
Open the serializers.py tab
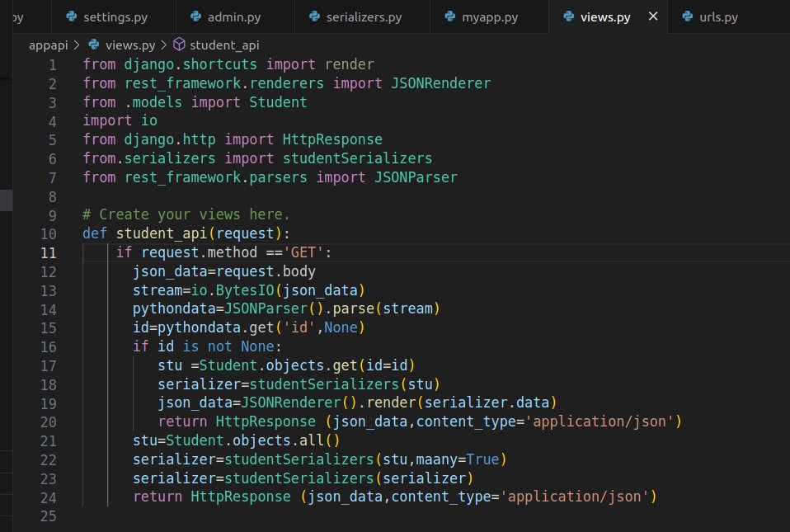pos(363,16)
